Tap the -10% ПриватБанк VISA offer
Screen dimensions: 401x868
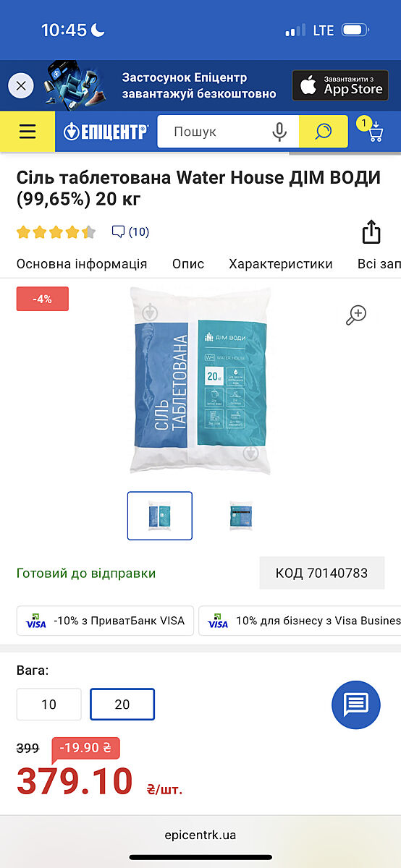[x=105, y=621]
